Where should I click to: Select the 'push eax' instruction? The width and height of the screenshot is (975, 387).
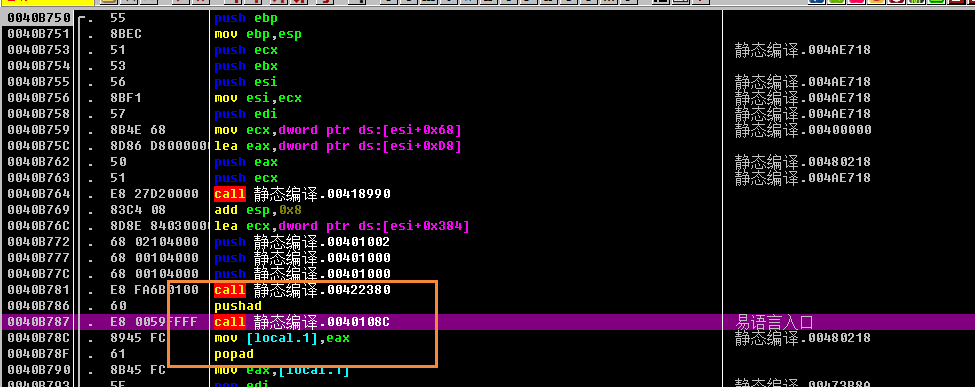pos(246,162)
